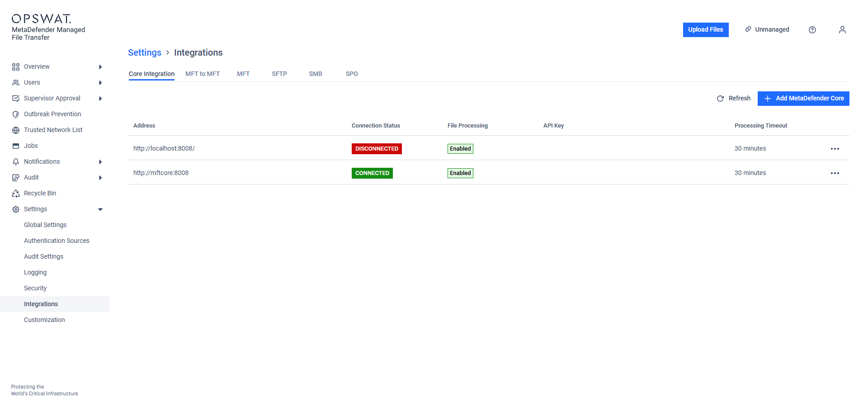Open the help question mark icon

click(x=812, y=30)
